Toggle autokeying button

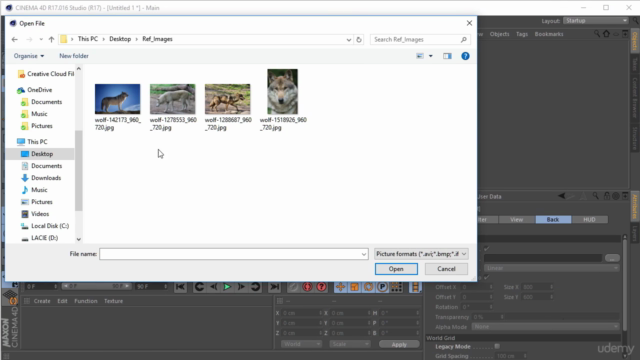[307, 287]
